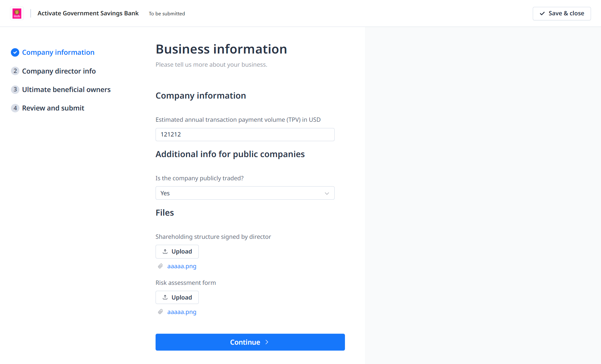Click the Government Savings Bank logo icon
This screenshot has width=601, height=364.
click(x=17, y=13)
